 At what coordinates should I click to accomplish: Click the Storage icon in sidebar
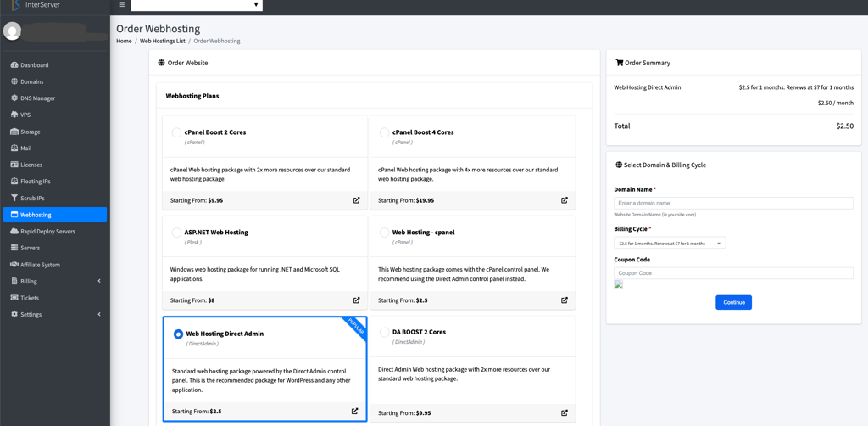point(14,132)
